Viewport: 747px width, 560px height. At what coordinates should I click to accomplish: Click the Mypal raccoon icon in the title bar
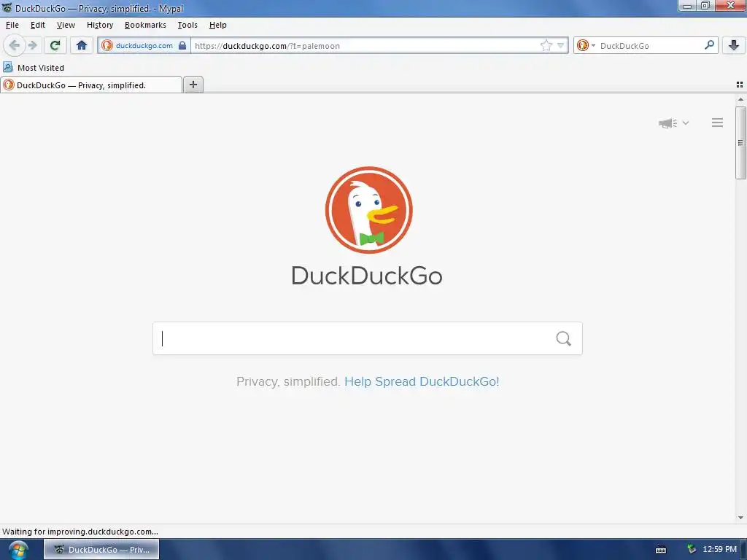pos(7,7)
